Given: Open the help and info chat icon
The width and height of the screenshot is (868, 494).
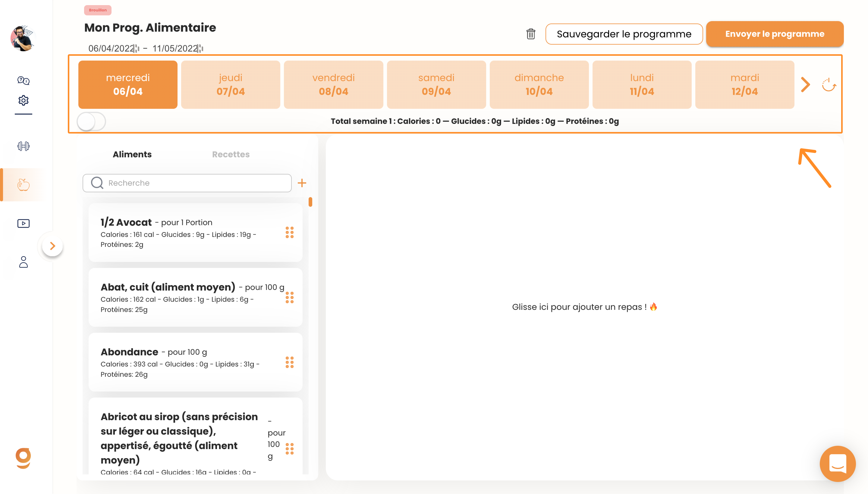Looking at the screenshot, I should pyautogui.click(x=23, y=80).
